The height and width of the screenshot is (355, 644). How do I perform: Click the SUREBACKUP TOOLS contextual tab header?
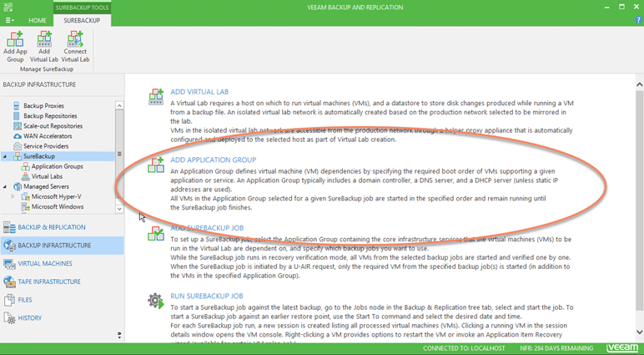(x=82, y=8)
